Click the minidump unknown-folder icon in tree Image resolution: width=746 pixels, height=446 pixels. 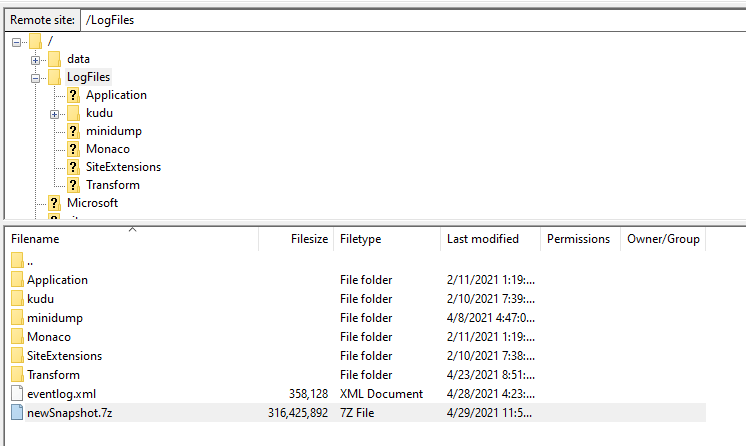(73, 131)
